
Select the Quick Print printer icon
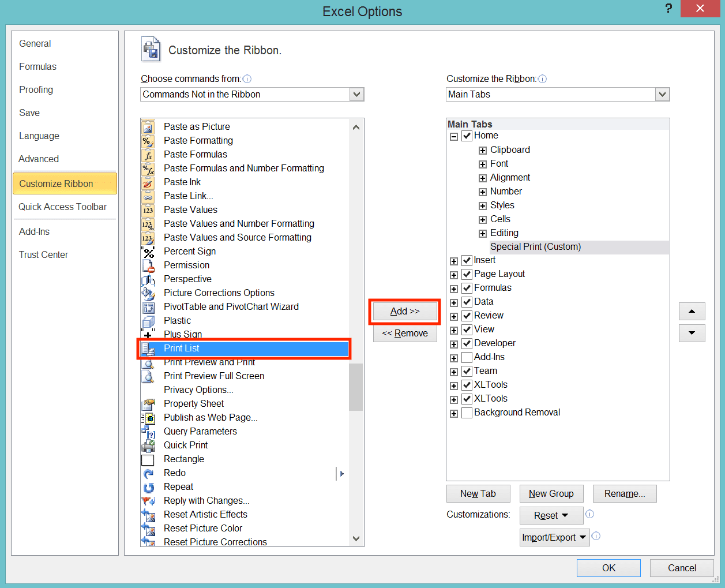coord(148,445)
